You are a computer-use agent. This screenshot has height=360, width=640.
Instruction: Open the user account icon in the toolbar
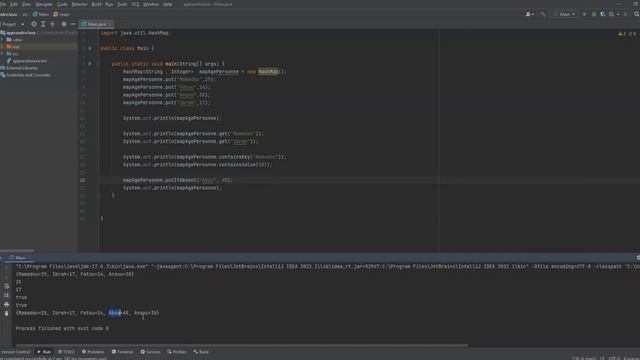click(529, 14)
